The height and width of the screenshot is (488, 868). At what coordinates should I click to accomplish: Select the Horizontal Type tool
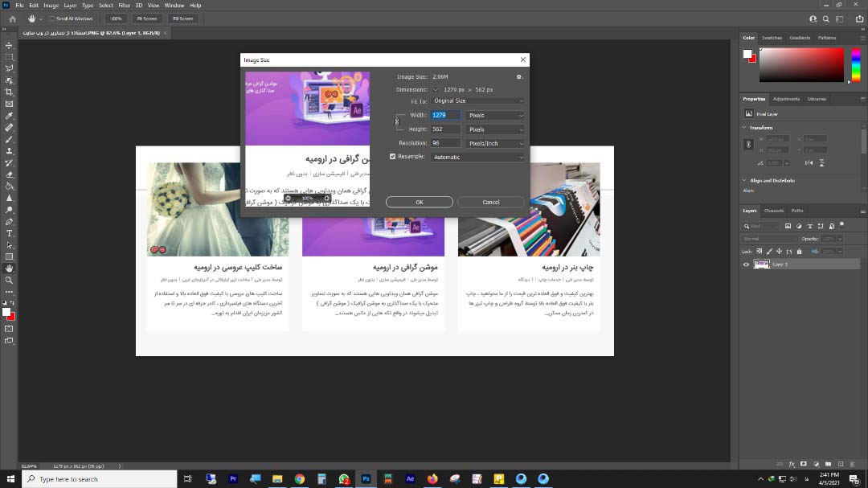[x=9, y=233]
